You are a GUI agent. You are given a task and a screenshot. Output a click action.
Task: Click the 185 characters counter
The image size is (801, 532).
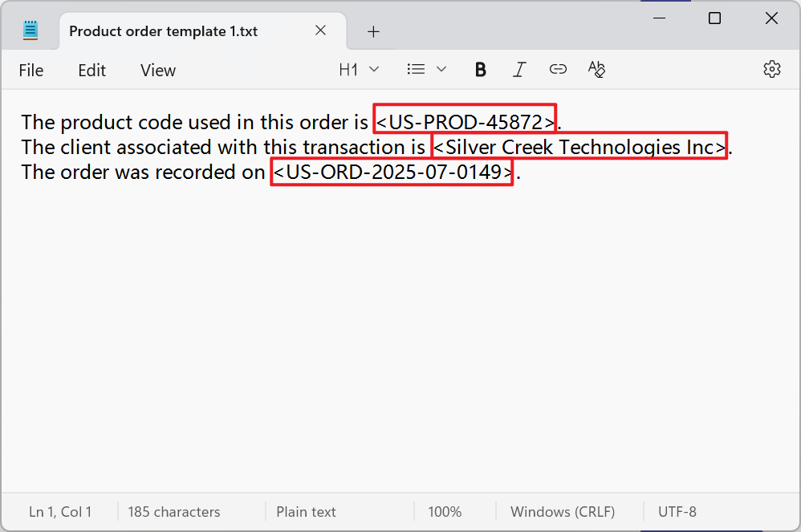click(174, 511)
